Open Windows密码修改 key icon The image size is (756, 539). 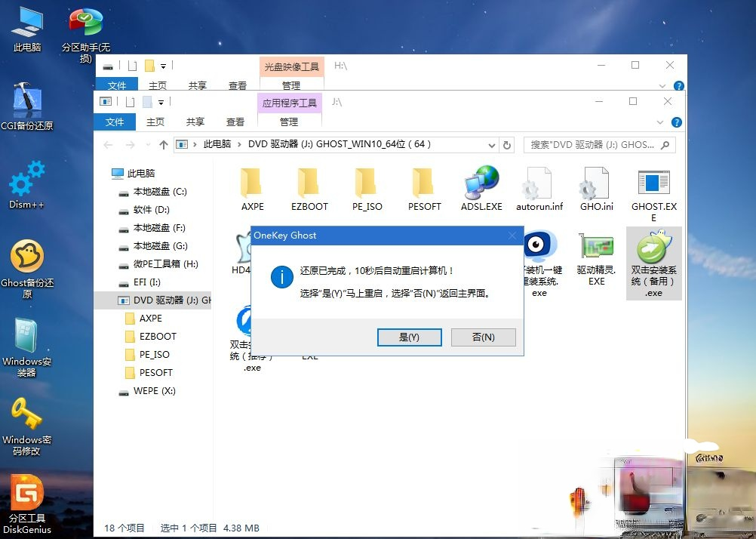(x=26, y=427)
